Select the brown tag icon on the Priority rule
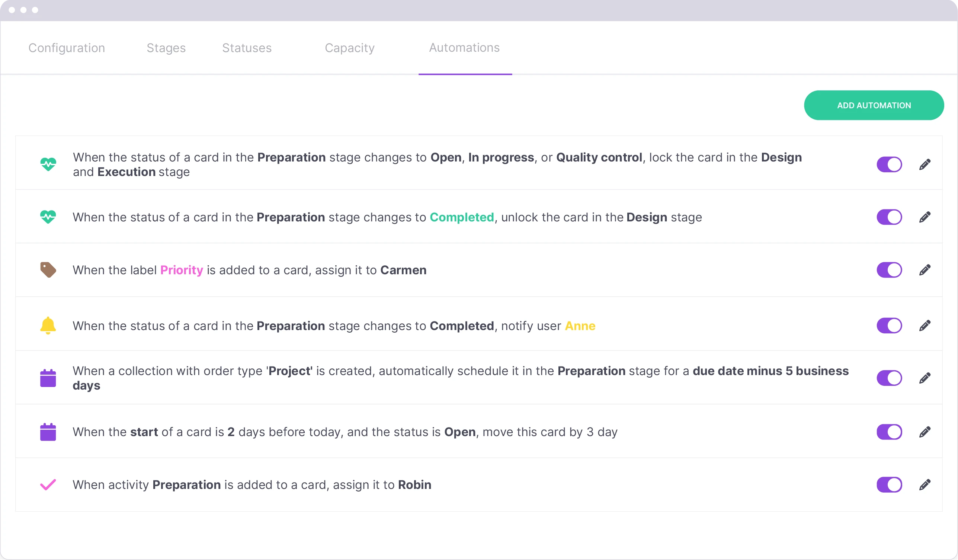The width and height of the screenshot is (958, 560). point(48,269)
